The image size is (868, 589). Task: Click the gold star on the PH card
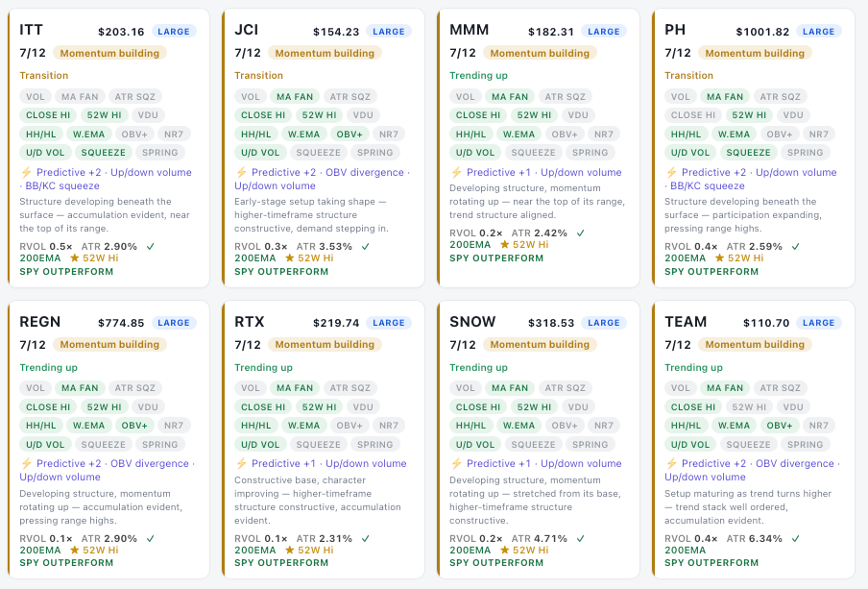click(x=719, y=258)
